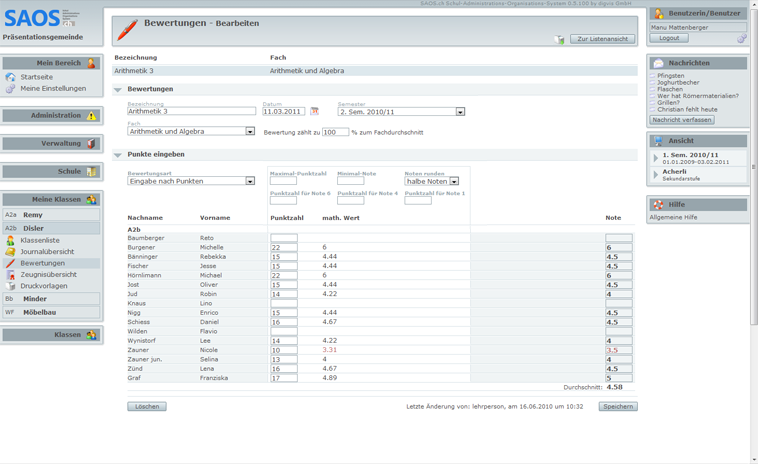
Task: Click the Nachrichten envelope icon
Action: 658,63
